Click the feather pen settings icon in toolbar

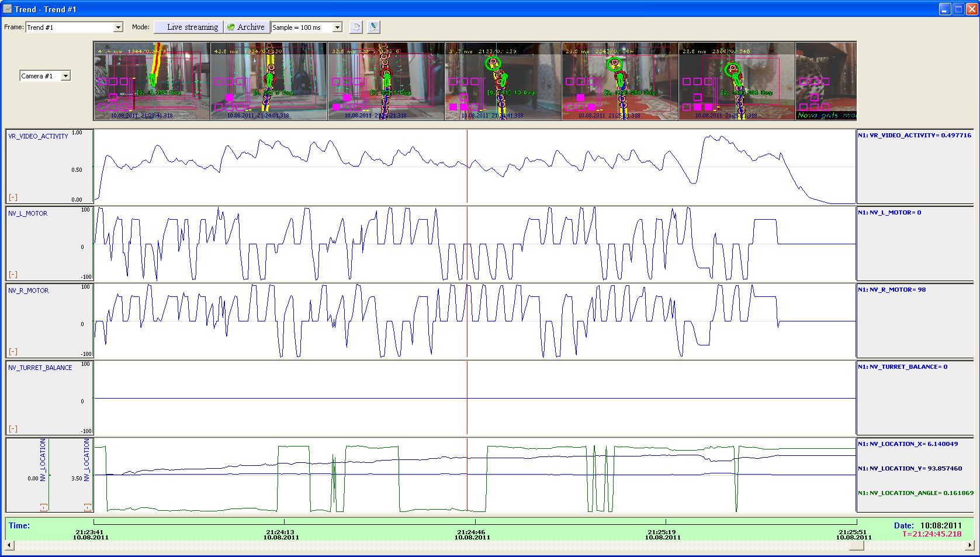click(x=373, y=27)
